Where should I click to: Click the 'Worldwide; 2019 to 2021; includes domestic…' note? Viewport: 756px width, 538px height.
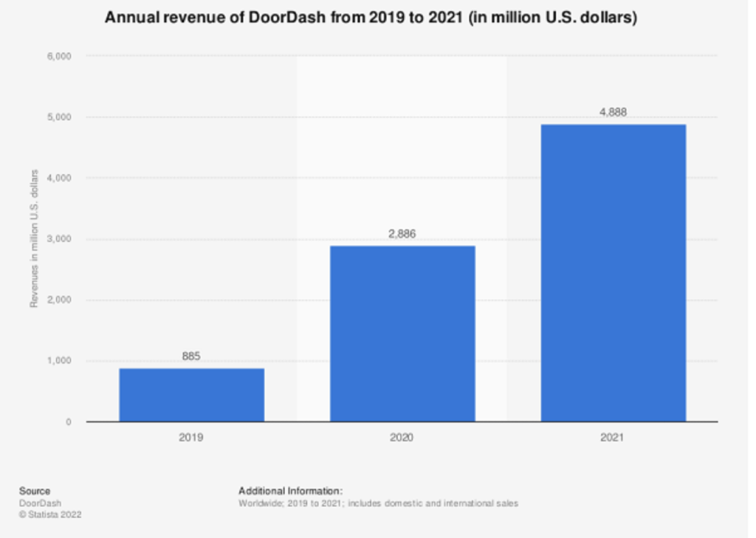[379, 503]
